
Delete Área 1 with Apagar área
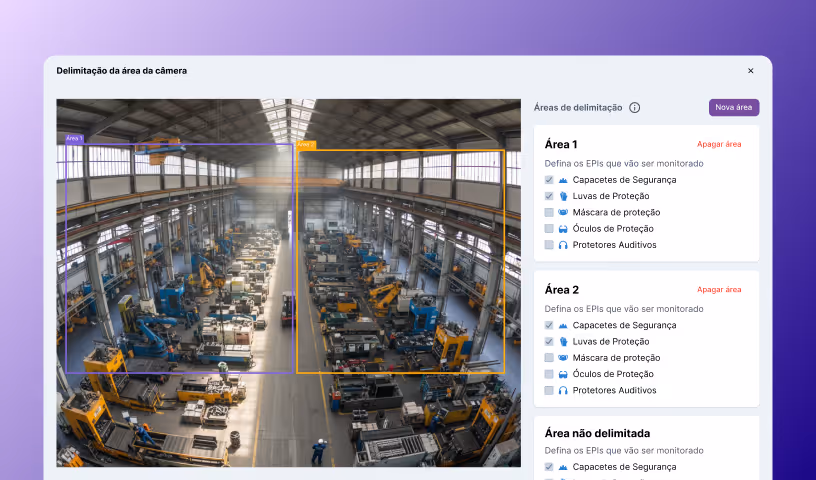click(x=719, y=144)
